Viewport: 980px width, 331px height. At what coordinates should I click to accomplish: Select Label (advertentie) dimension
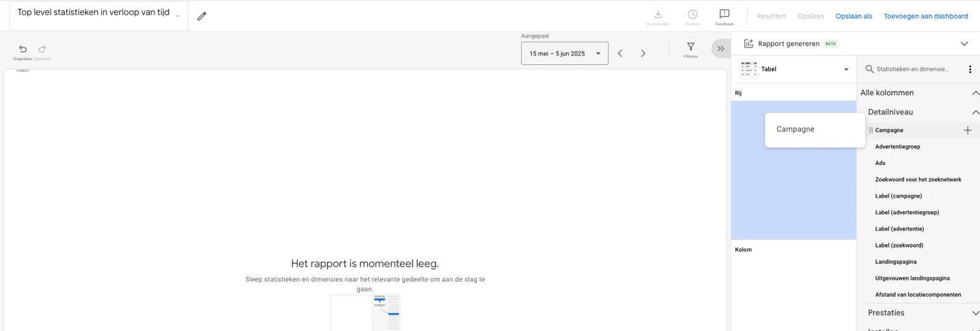pos(899,228)
